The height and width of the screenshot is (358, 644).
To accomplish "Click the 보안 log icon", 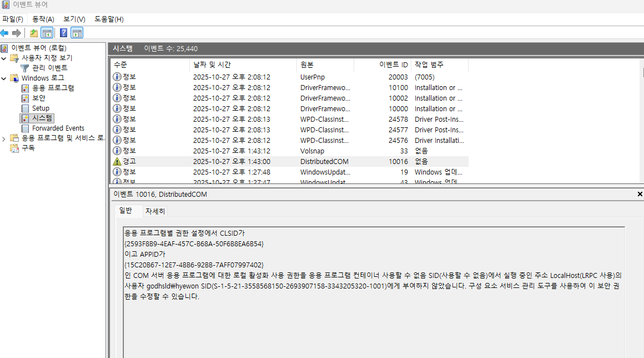I will point(25,98).
